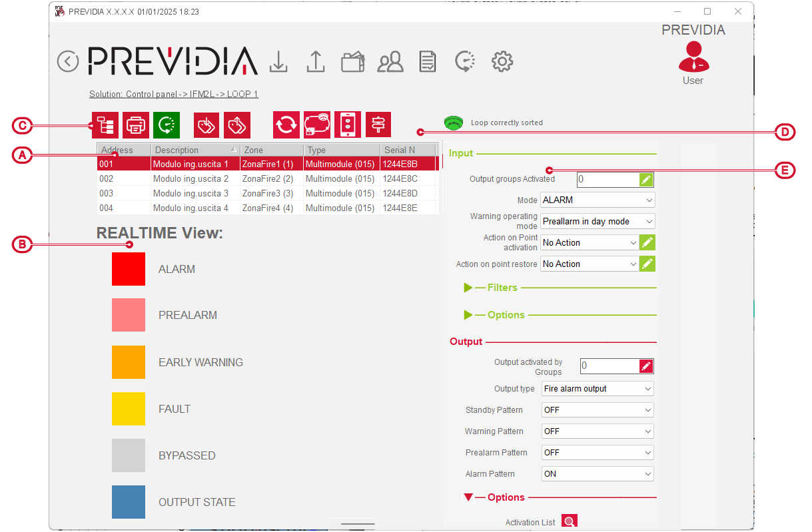The height and width of the screenshot is (532, 812).
Task: Collapse the red Options section under Output
Action: point(468,497)
